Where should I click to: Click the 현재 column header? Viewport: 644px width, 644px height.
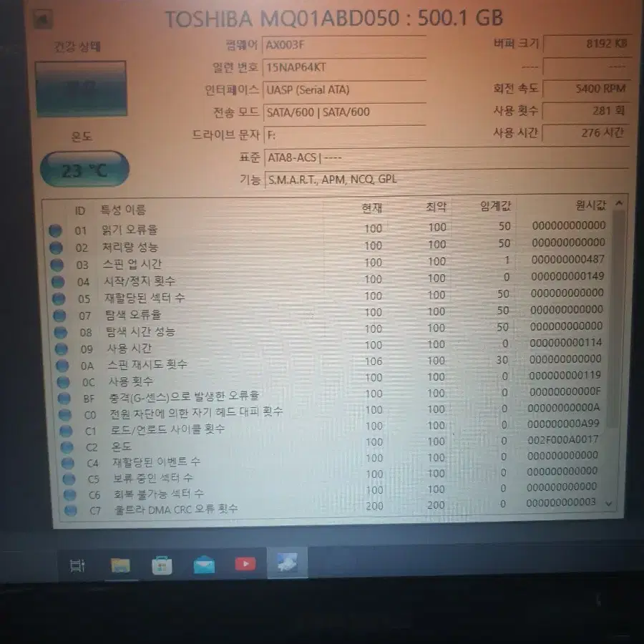371,208
